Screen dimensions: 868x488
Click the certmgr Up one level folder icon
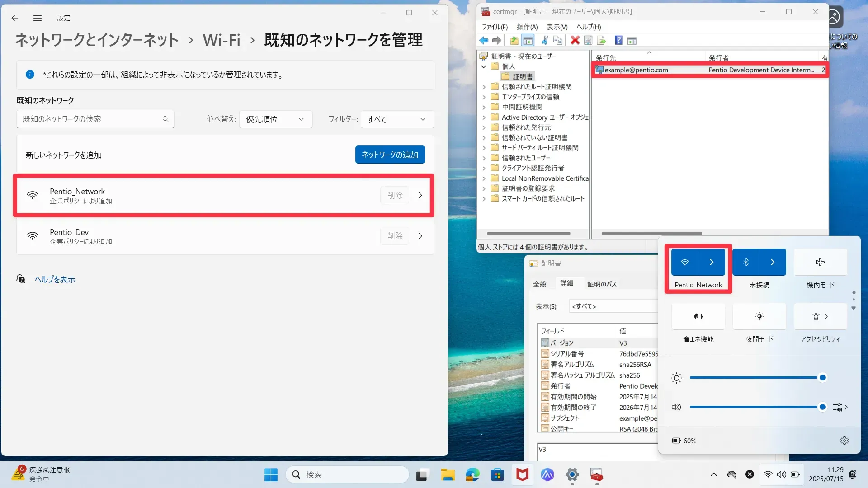point(514,41)
